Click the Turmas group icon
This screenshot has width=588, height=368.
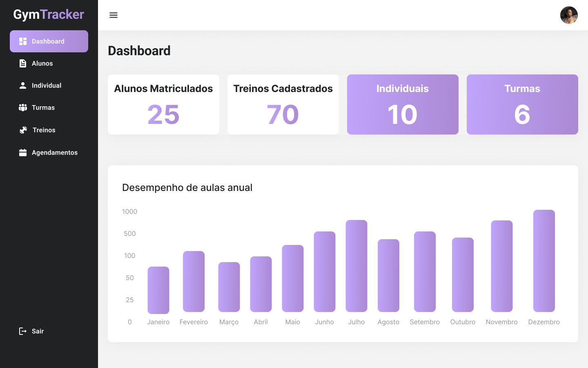point(23,108)
